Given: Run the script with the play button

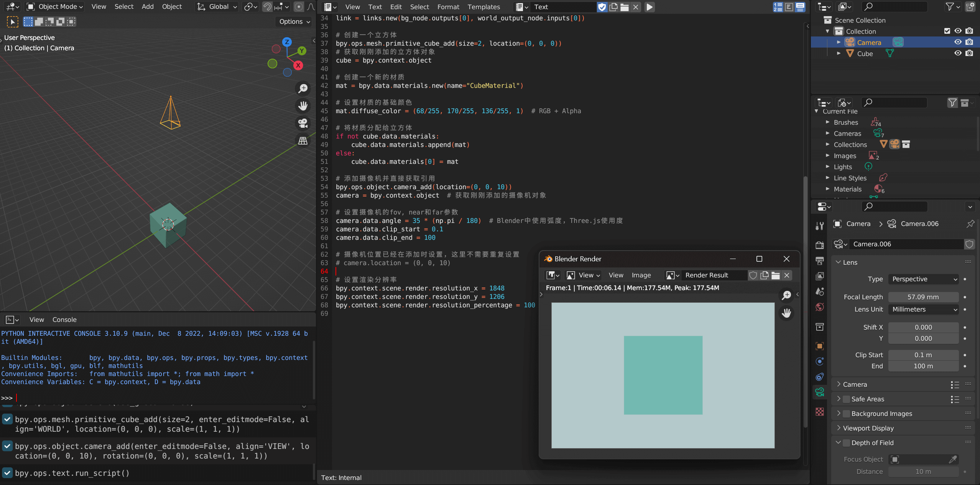Looking at the screenshot, I should pyautogui.click(x=649, y=7).
